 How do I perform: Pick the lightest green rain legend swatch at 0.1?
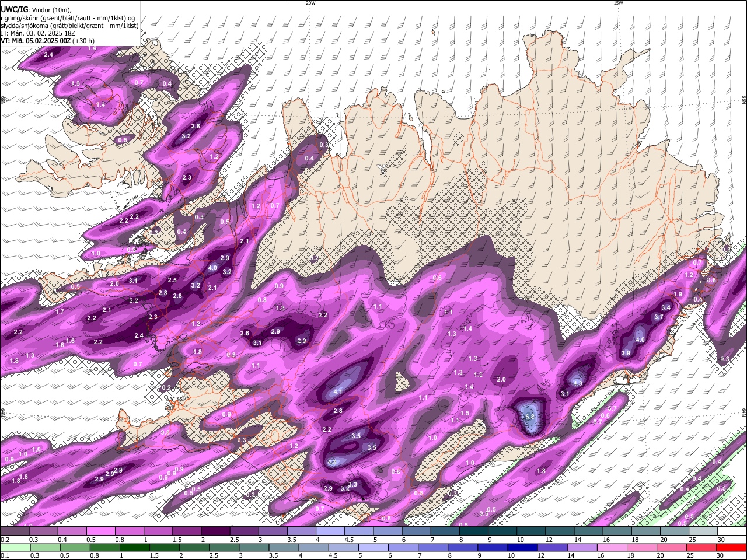point(15,547)
